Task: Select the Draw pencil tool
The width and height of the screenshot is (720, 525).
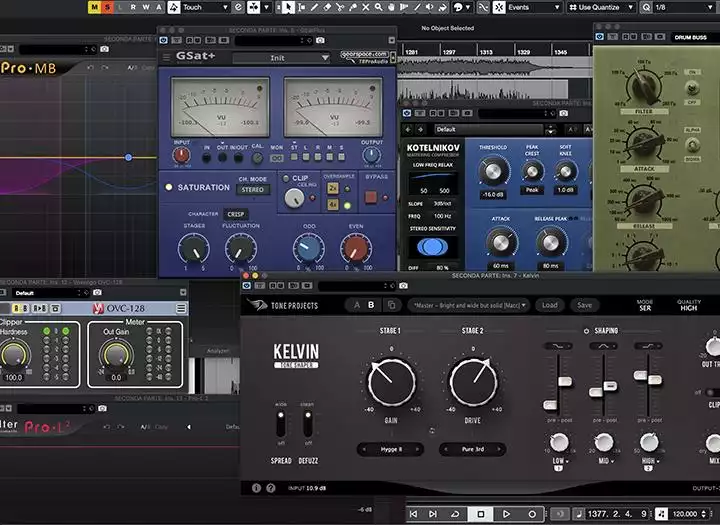Action: point(314,7)
